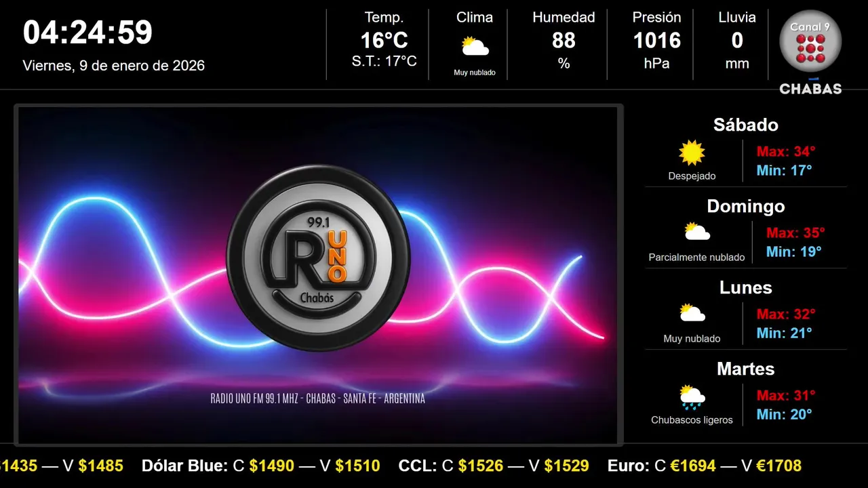This screenshot has height=488, width=868.
Task: Click the Parcialmente nublado label
Action: point(696,258)
